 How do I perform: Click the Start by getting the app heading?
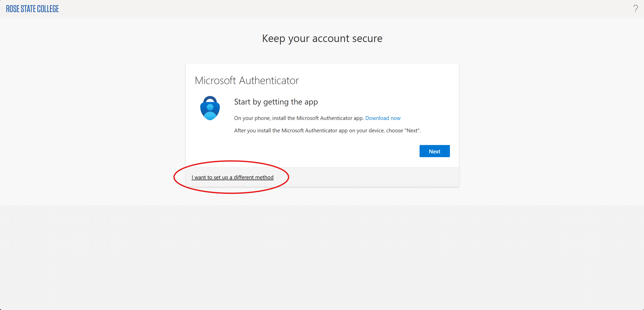276,102
